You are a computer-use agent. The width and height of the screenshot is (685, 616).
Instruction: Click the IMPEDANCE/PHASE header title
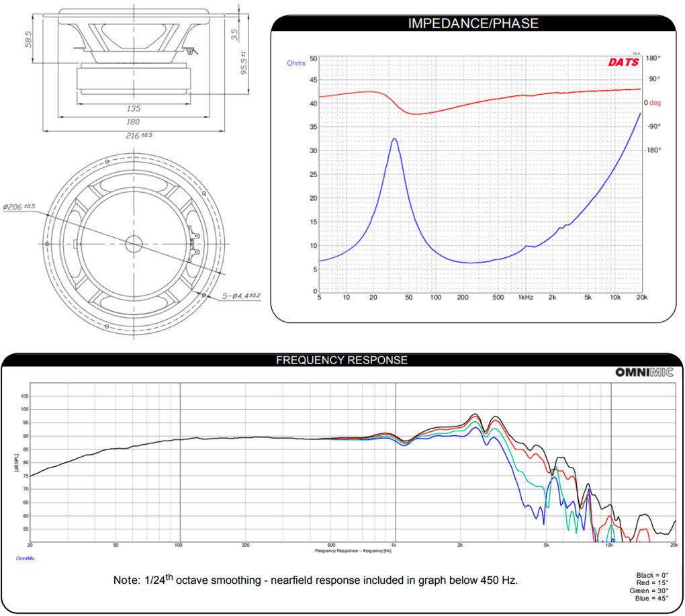tap(473, 23)
